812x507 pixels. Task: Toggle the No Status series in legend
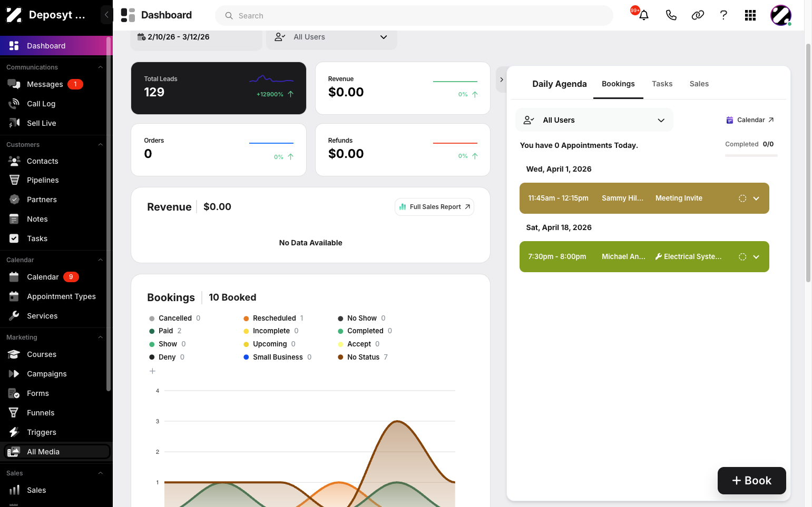click(363, 357)
